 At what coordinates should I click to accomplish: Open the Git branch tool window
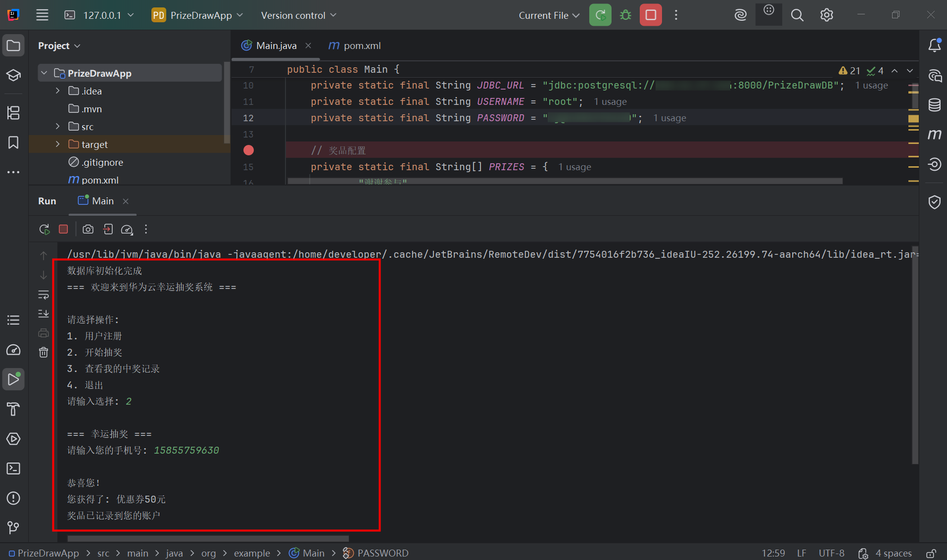tap(13, 528)
